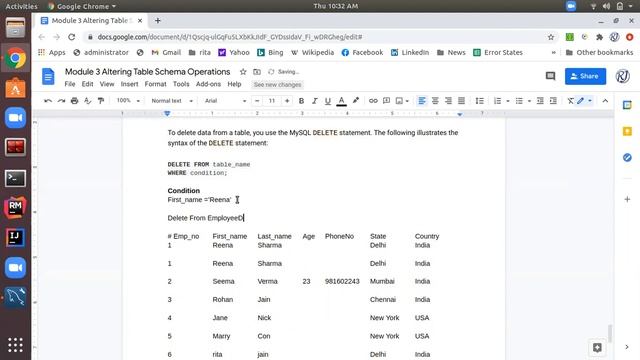
Task: Open the insert image dropdown
Action: (x=402, y=101)
